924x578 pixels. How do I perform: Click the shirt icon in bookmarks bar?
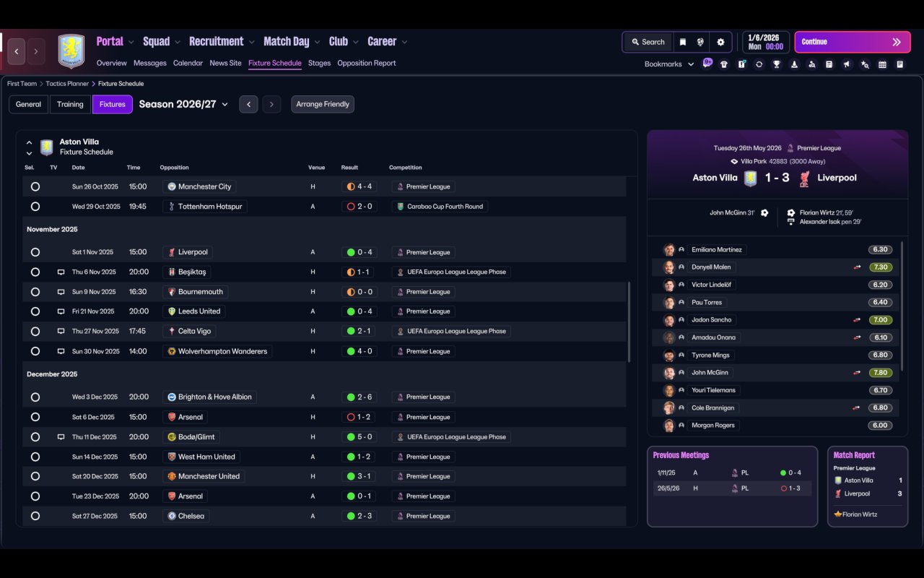(724, 64)
